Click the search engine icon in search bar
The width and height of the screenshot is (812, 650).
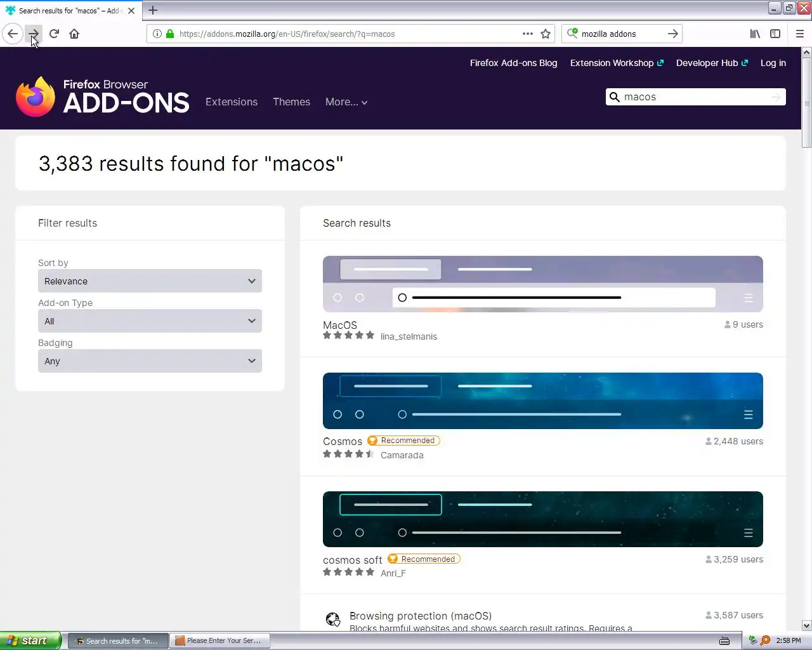[572, 34]
